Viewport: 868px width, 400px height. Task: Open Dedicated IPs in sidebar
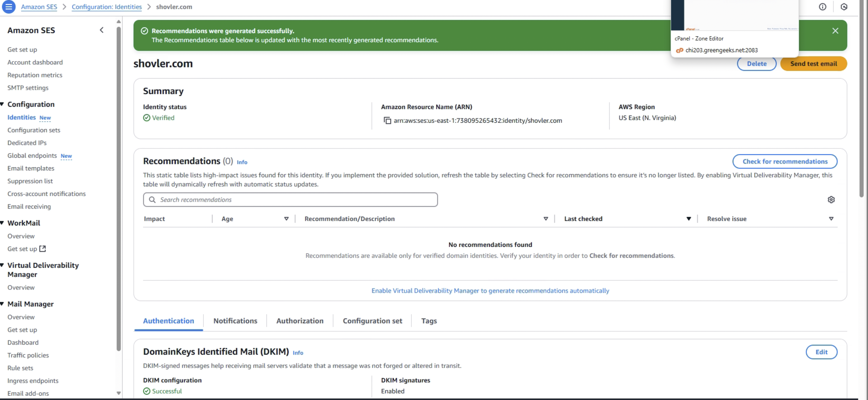(27, 143)
